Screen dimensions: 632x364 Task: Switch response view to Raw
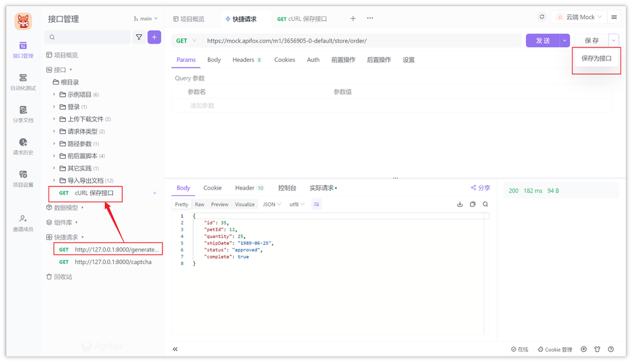(199, 204)
